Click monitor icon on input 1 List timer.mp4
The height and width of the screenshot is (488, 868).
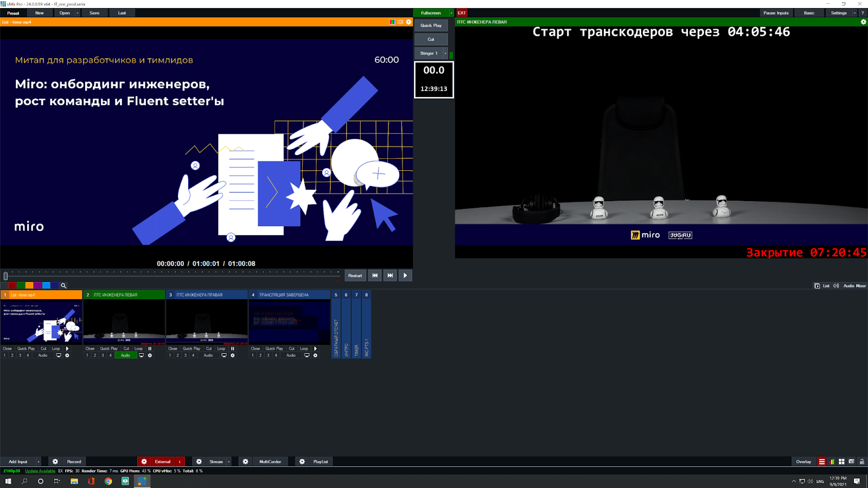59,355
